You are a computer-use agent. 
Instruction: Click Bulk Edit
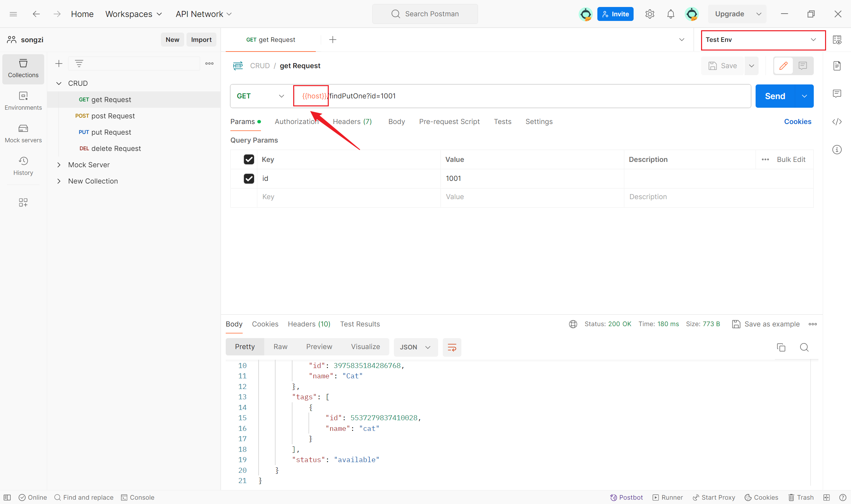tap(791, 159)
